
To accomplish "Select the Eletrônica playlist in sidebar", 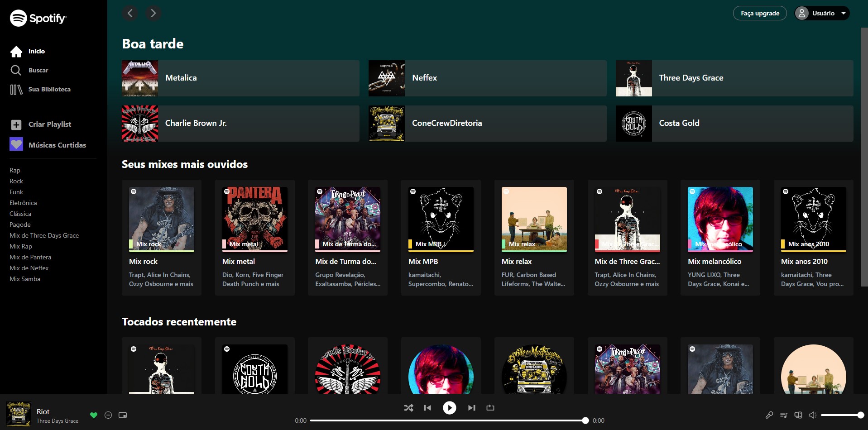I will coord(23,203).
